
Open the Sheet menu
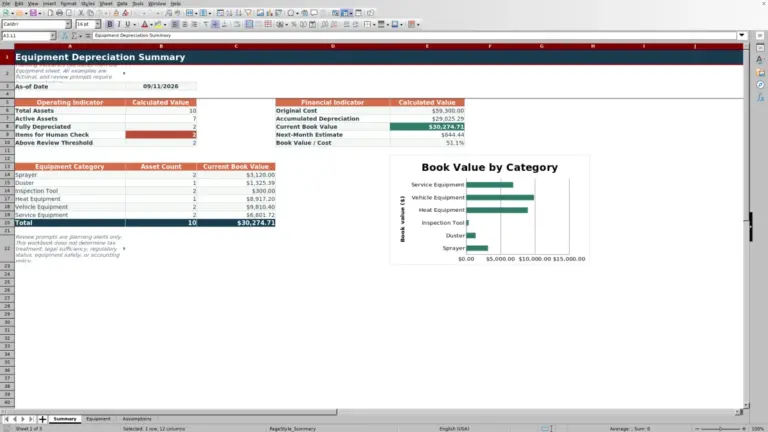pos(106,3)
